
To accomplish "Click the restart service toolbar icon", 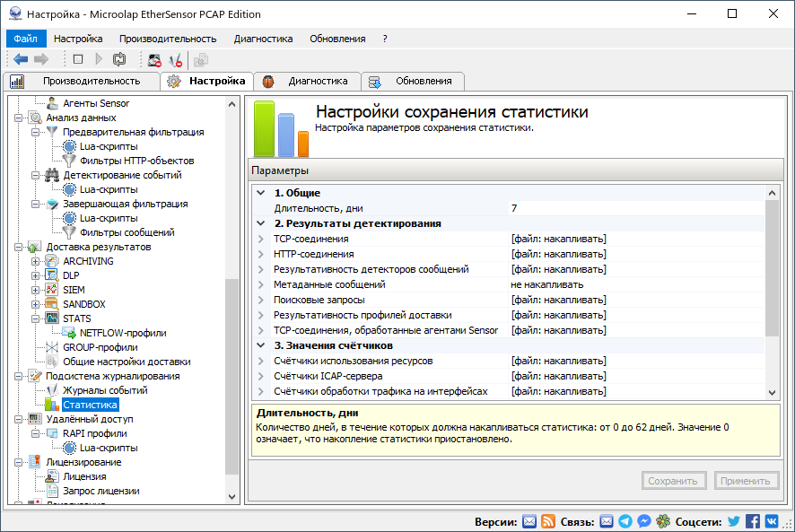I will (x=119, y=59).
